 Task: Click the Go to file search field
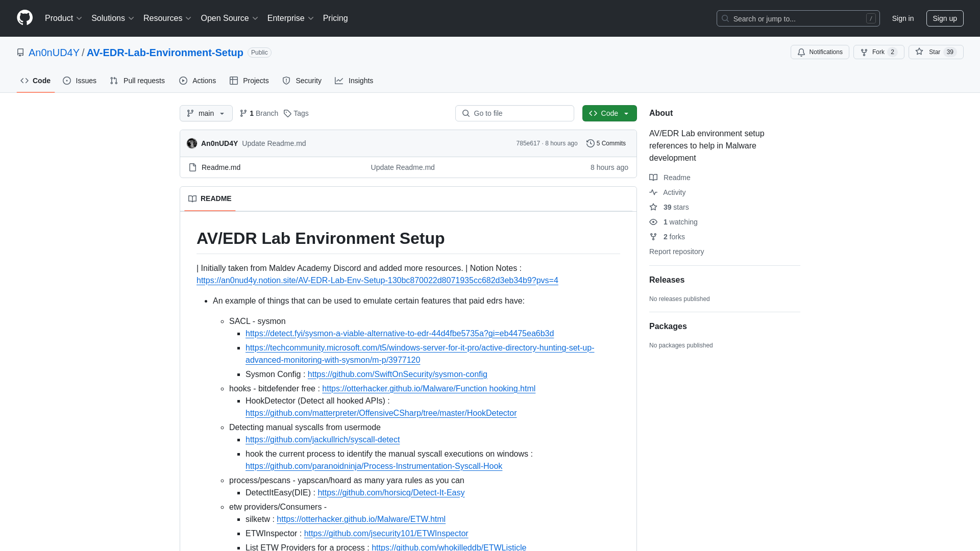coord(514,113)
